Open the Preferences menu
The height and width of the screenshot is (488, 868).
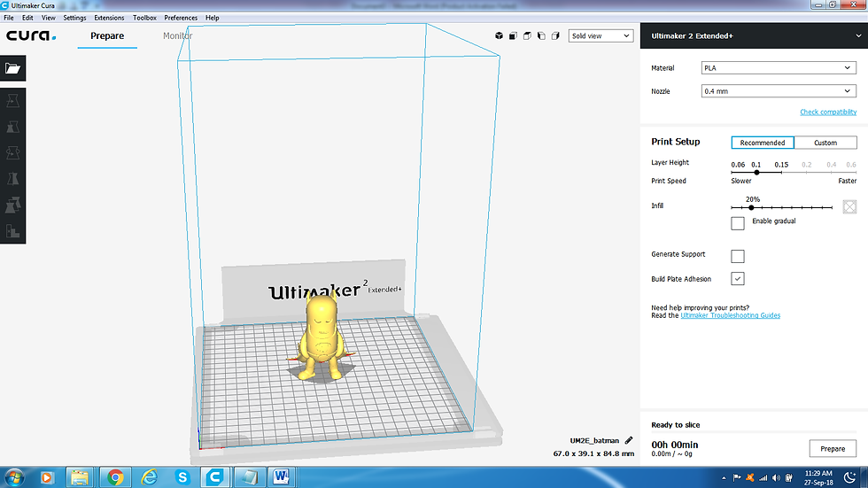pyautogui.click(x=181, y=18)
